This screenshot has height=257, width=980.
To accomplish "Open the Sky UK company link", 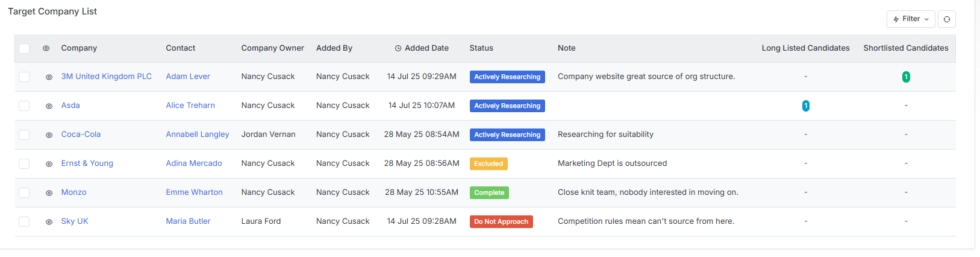I will point(75,221).
